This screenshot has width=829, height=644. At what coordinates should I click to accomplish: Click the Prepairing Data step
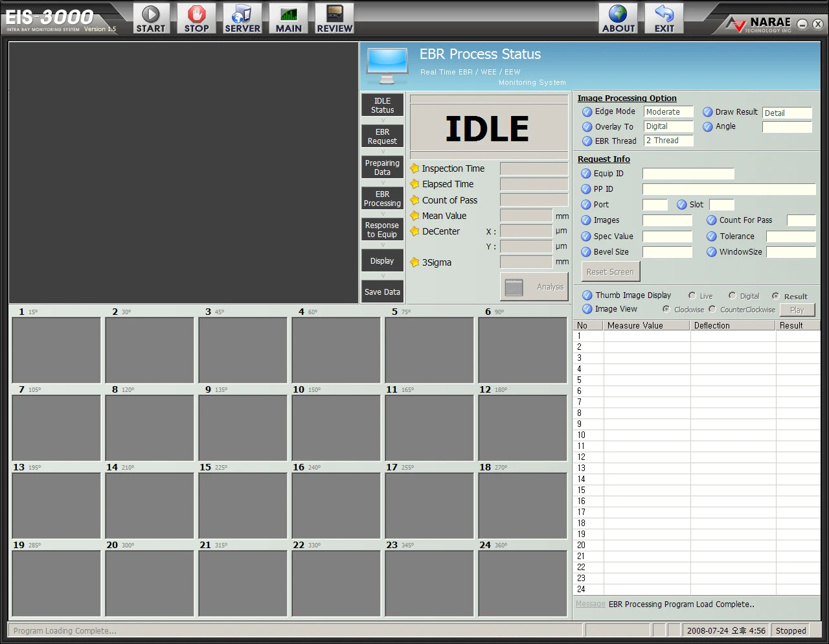point(382,167)
